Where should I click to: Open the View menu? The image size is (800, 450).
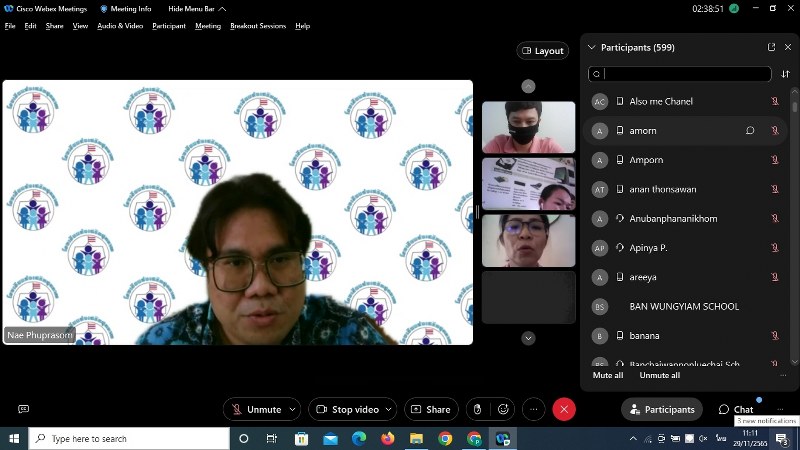click(80, 26)
